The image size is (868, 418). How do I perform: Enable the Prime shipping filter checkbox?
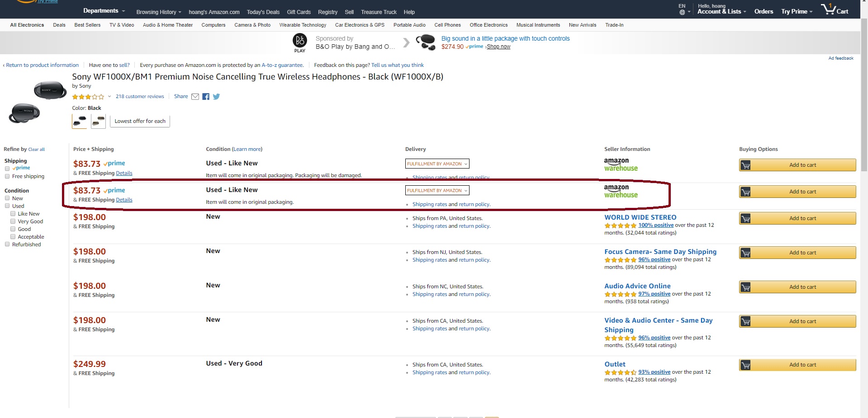(x=7, y=169)
